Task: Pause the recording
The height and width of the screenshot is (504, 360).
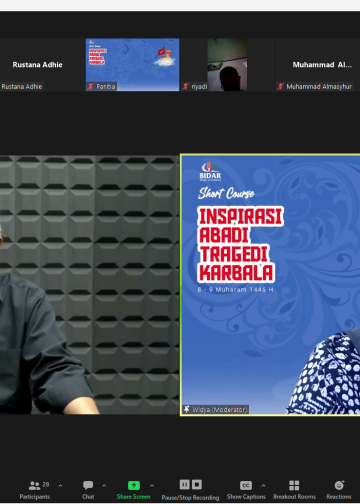Action: [x=185, y=484]
